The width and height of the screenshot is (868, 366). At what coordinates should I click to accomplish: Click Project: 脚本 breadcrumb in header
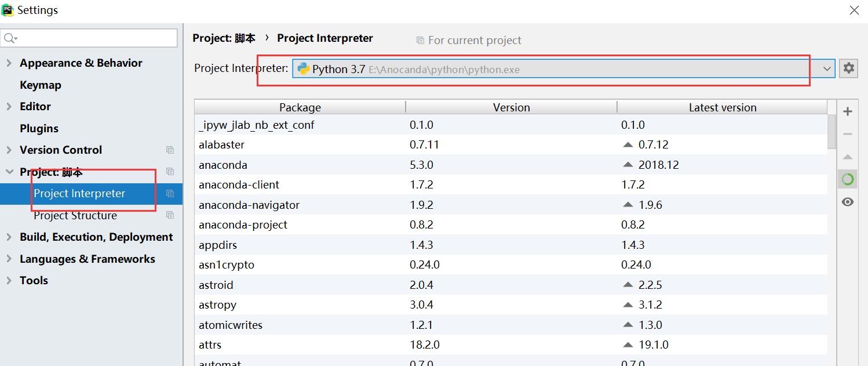pyautogui.click(x=224, y=38)
